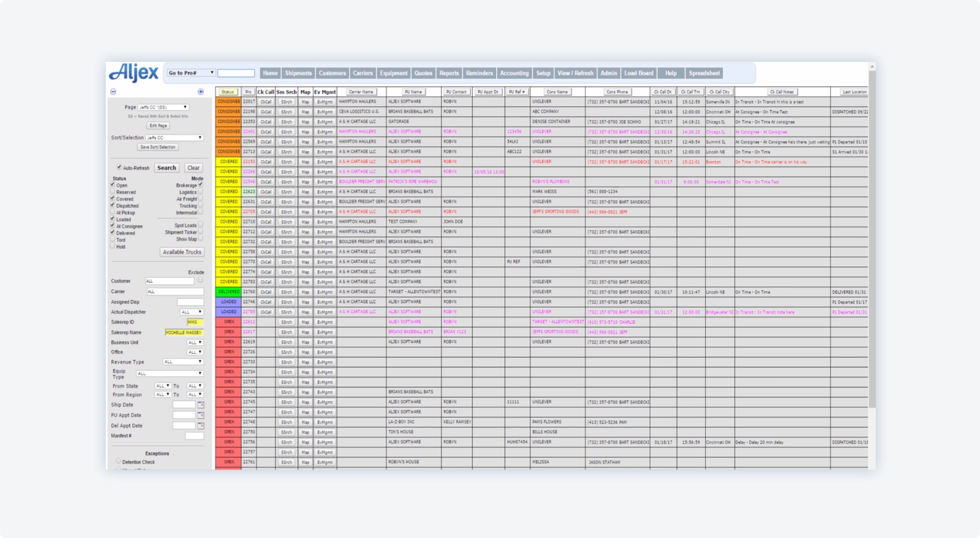Click the Clear button
This screenshot has height=538, width=980.
[x=194, y=168]
